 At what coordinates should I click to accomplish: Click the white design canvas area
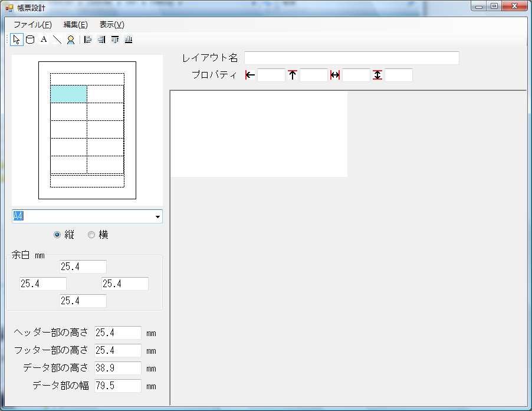[x=258, y=133]
